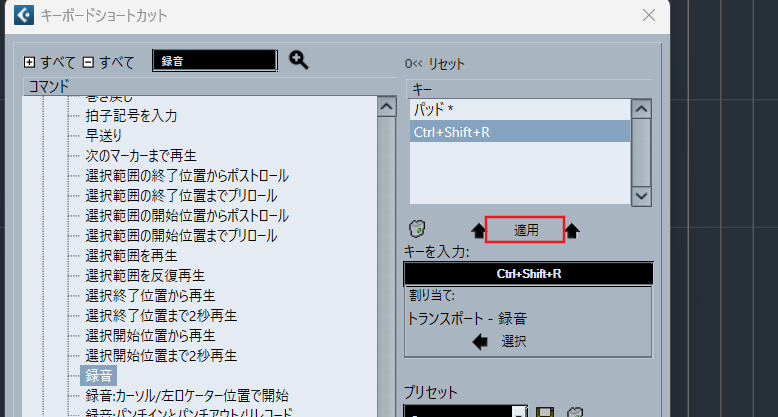Select the 選択開始位置から再生 command
Screen dimensions: 778x417
(x=150, y=335)
